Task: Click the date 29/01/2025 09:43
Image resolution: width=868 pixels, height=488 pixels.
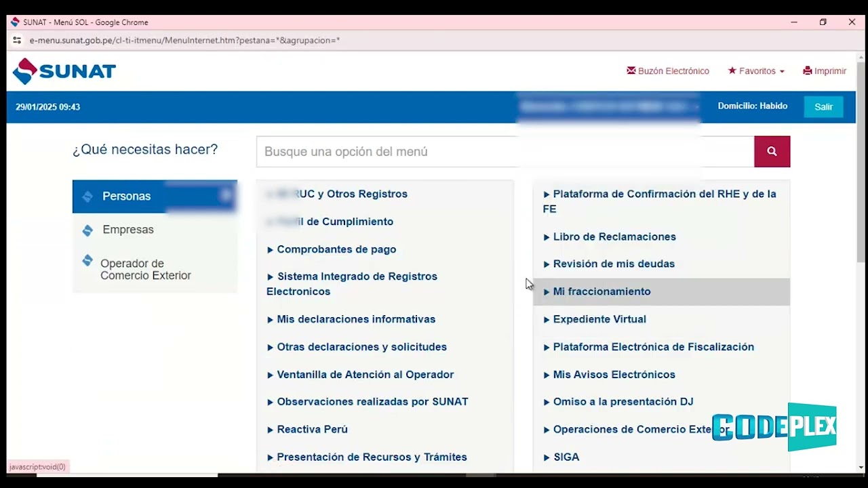Action: point(48,107)
